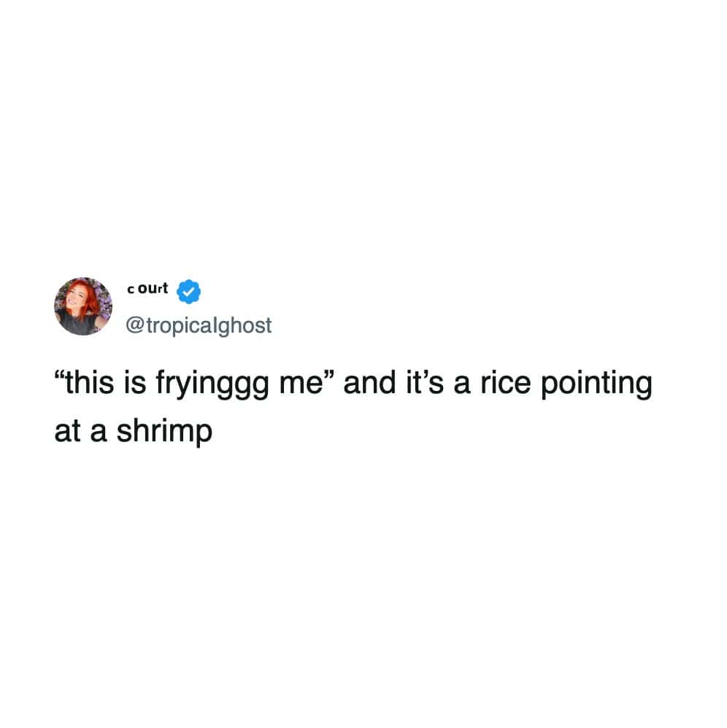The height and width of the screenshot is (728, 727).
Task: Click the letter "a" before "rice"
Action: (462, 385)
